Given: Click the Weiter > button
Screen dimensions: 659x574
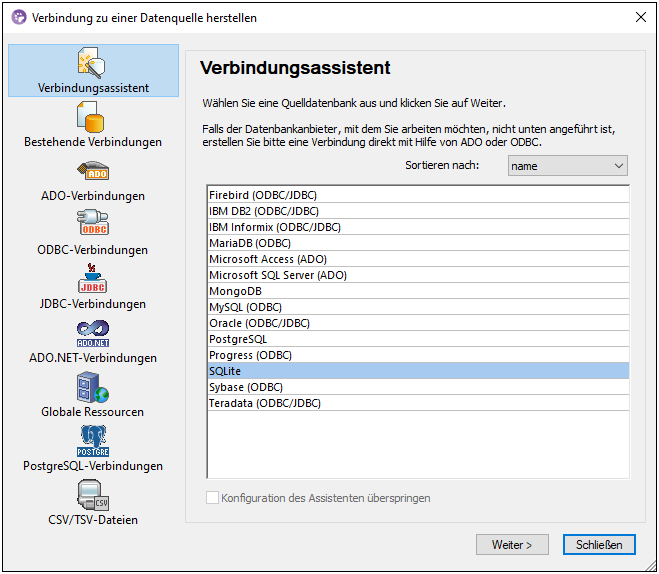Looking at the screenshot, I should click(x=512, y=545).
